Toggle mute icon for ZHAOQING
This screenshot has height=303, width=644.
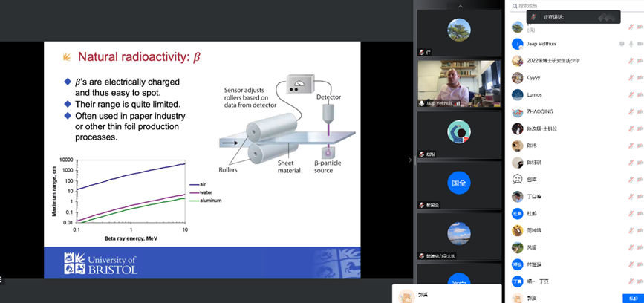[x=631, y=112]
